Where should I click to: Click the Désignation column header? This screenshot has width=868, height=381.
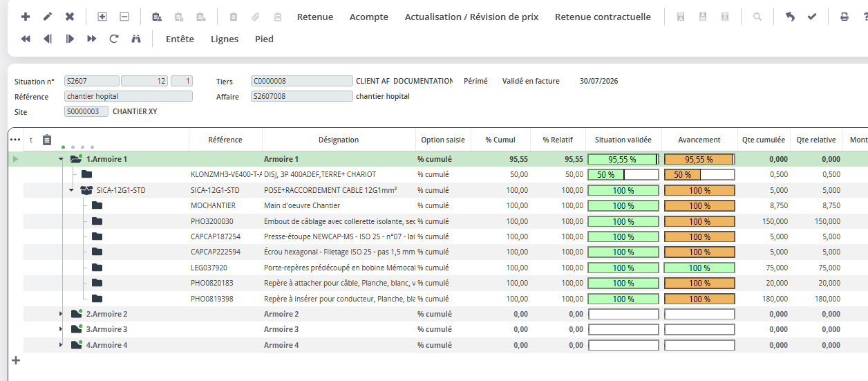[339, 140]
